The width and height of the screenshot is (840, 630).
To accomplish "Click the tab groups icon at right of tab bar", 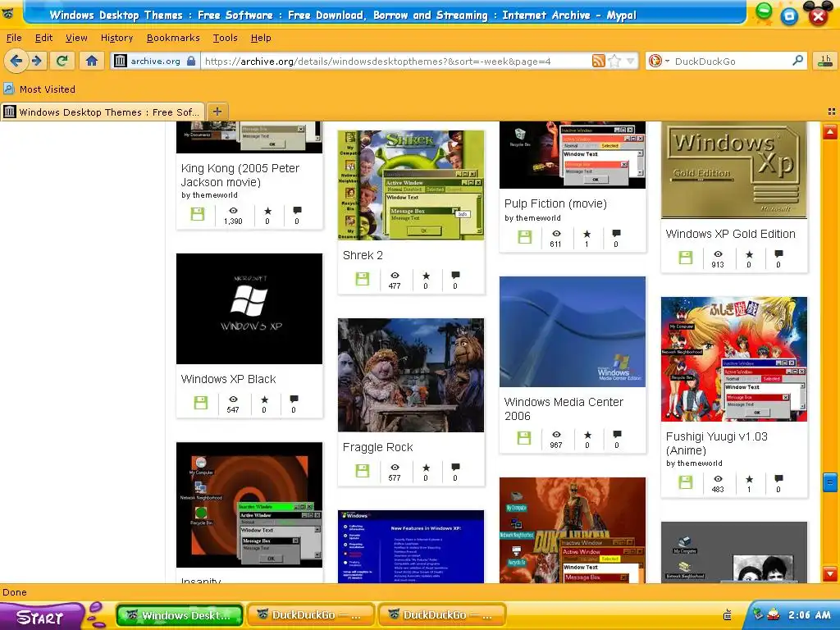I will coord(832,112).
